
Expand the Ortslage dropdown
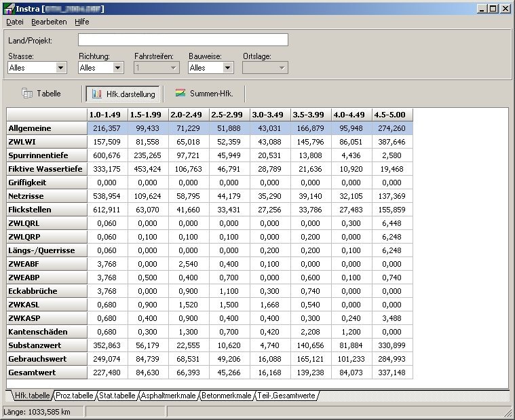(282, 68)
